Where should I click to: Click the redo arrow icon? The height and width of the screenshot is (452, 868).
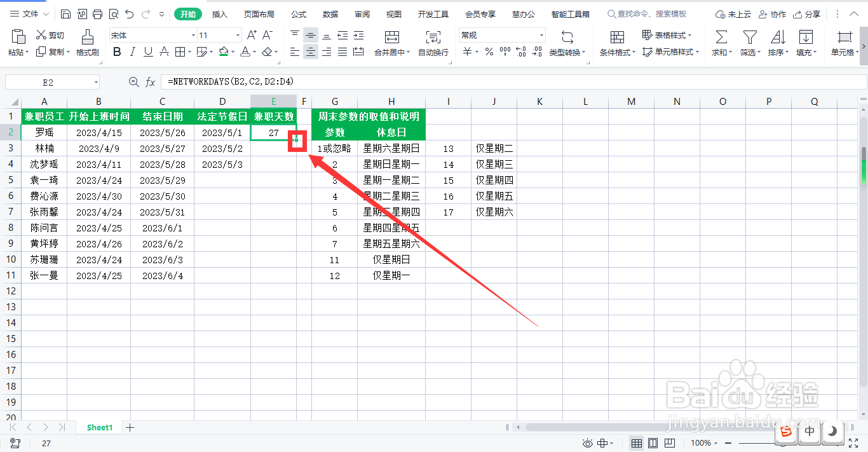(146, 14)
